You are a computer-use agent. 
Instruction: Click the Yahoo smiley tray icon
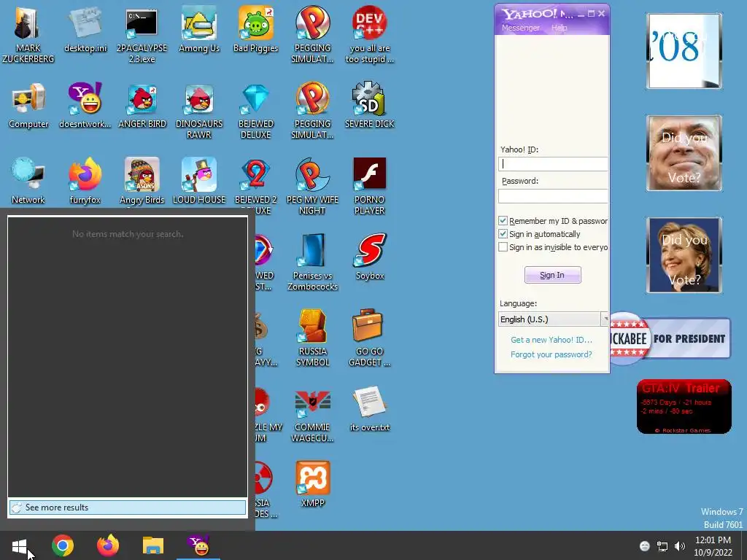pyautogui.click(x=645, y=546)
